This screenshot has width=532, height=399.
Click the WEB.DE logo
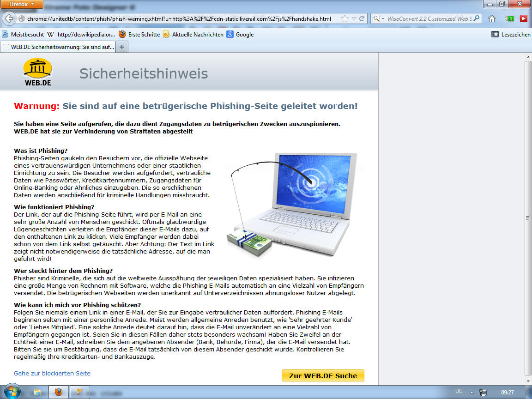tap(38, 72)
